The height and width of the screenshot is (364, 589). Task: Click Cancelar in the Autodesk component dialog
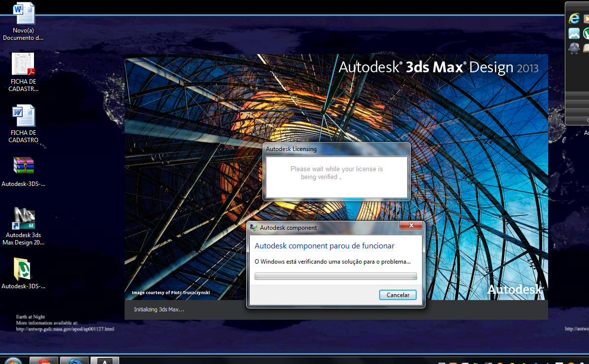coord(397,295)
